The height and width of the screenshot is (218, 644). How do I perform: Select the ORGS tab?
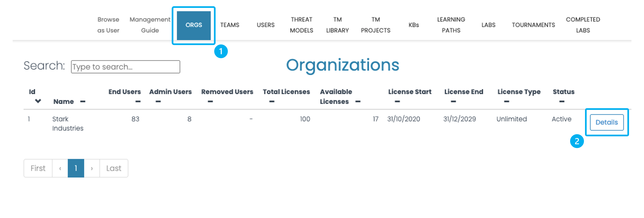[194, 25]
